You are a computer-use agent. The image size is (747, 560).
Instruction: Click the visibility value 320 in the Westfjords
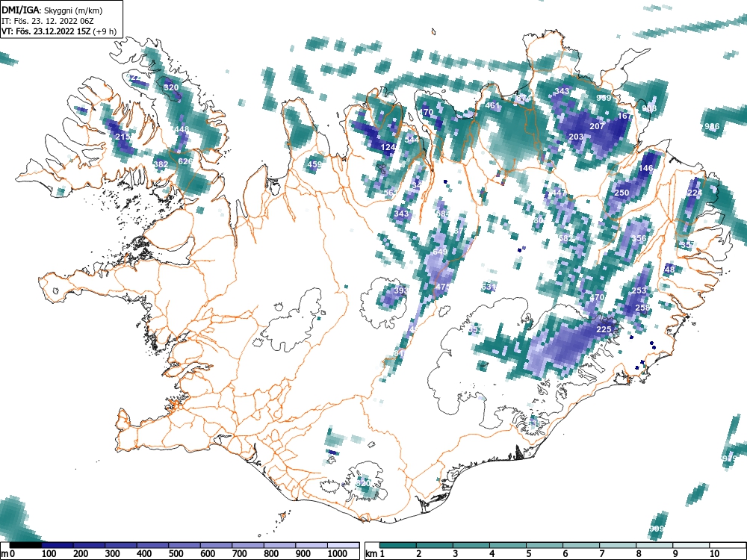click(x=171, y=87)
